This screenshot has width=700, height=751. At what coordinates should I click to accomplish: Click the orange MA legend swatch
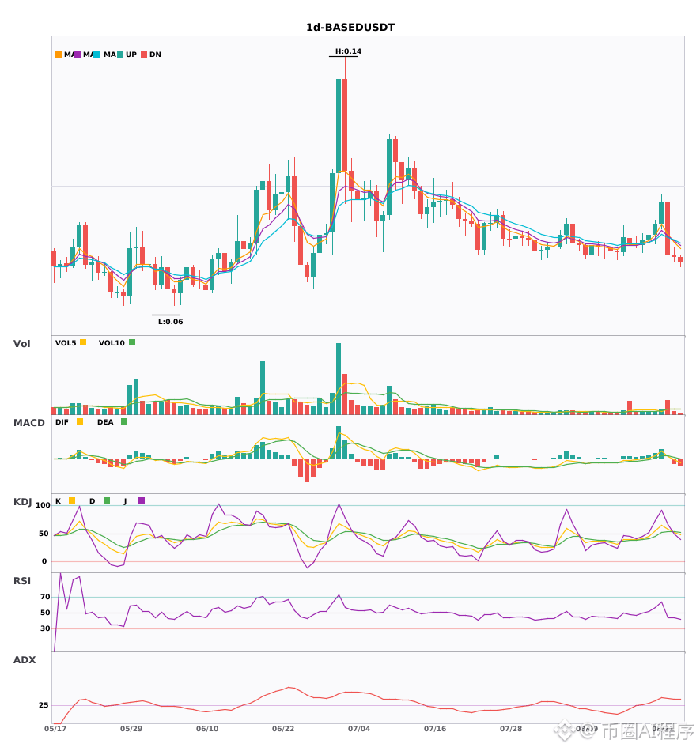59,55
